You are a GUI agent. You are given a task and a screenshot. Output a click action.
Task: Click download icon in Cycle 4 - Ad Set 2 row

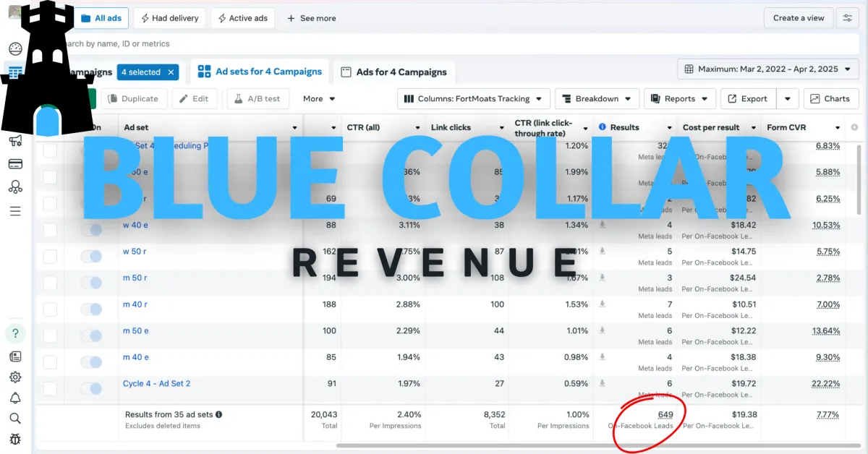click(x=602, y=384)
